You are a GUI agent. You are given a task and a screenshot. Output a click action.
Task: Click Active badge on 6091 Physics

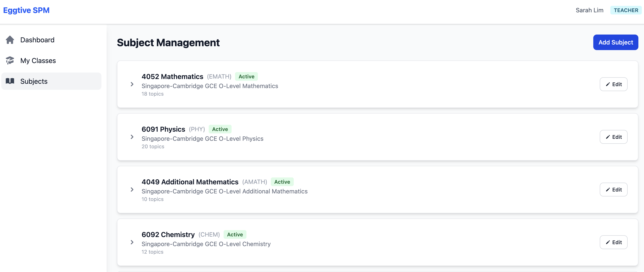click(x=220, y=129)
